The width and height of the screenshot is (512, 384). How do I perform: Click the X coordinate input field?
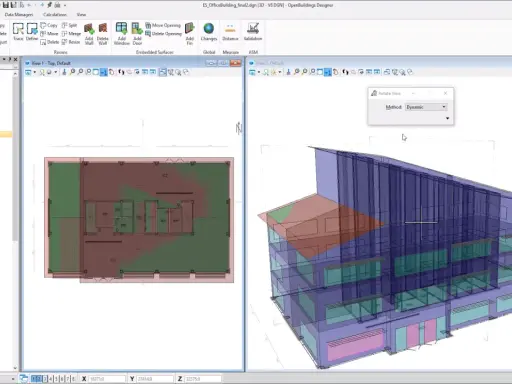[107, 379]
